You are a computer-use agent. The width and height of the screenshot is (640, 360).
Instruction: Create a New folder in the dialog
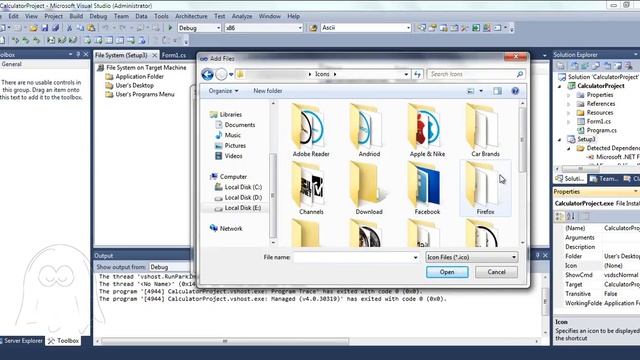coord(268,91)
